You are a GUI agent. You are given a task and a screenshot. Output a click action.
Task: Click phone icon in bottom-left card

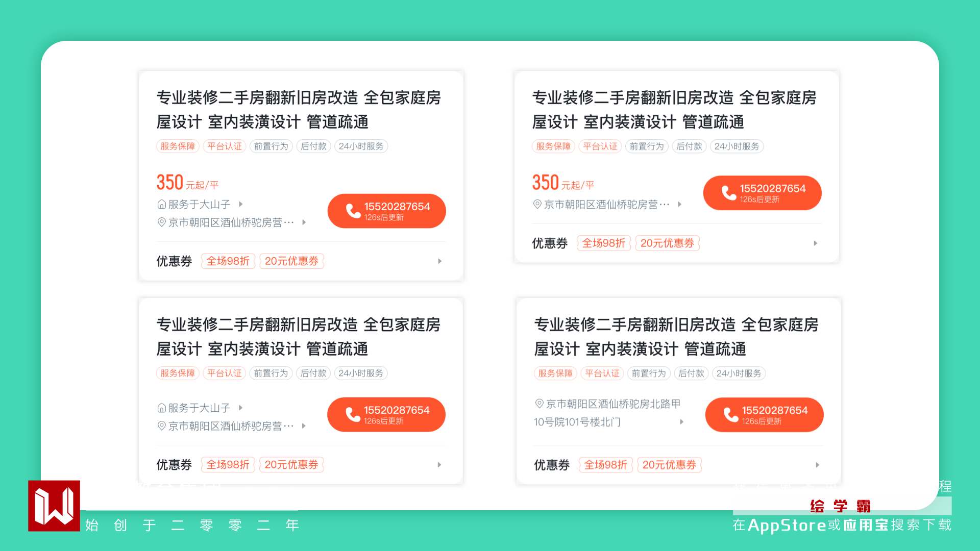coord(353,414)
